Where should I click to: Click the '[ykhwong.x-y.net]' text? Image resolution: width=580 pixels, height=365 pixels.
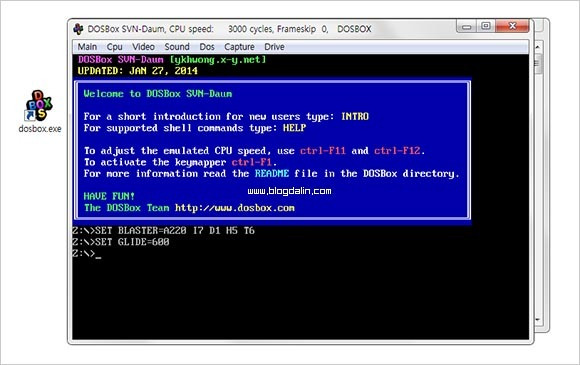[218, 60]
